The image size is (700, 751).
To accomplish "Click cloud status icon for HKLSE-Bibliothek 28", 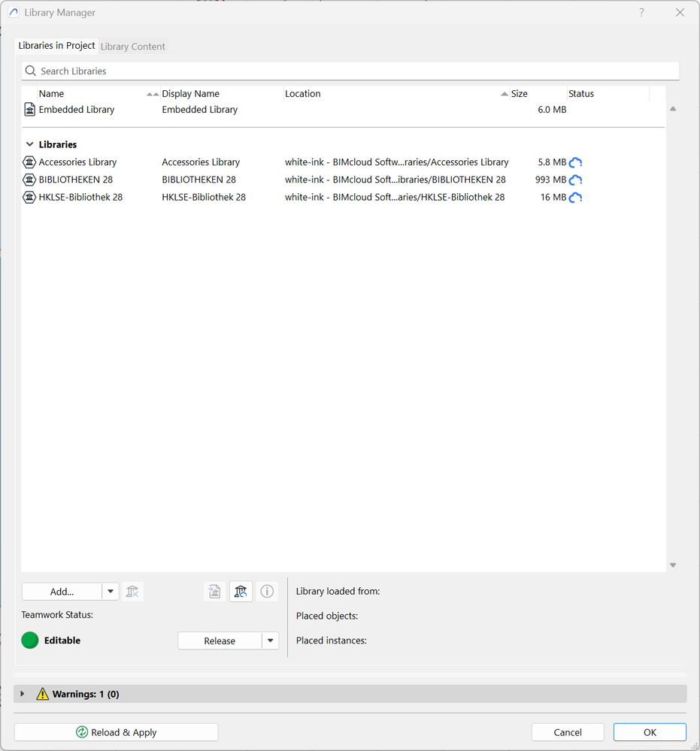I will pyautogui.click(x=575, y=197).
